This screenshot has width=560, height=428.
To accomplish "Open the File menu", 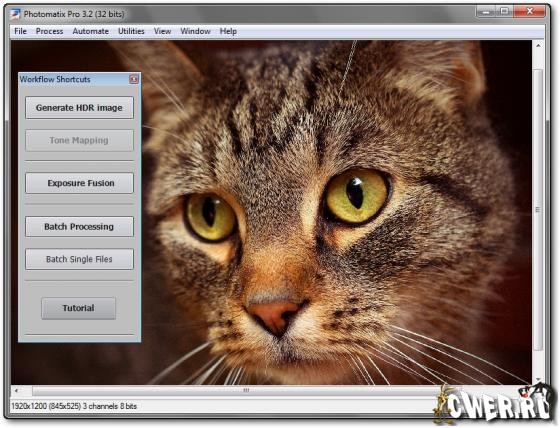I will [x=20, y=31].
